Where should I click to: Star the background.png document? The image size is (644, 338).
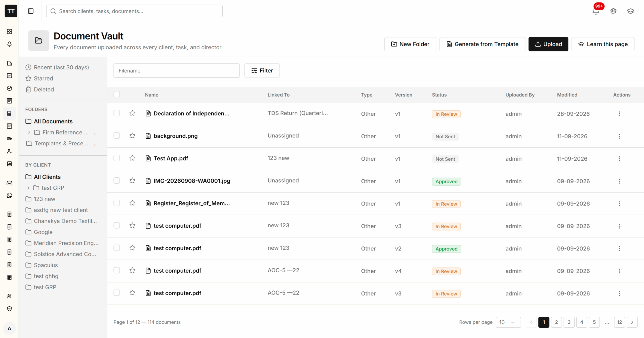point(133,136)
